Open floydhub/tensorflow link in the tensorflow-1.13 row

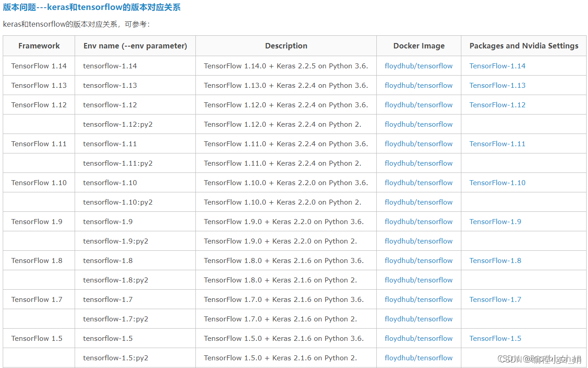(418, 86)
